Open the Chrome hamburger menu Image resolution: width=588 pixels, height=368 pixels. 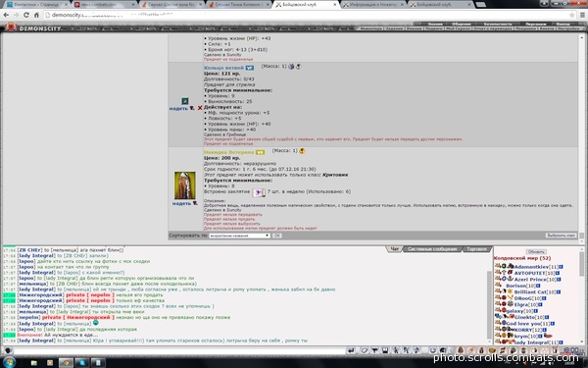click(582, 15)
